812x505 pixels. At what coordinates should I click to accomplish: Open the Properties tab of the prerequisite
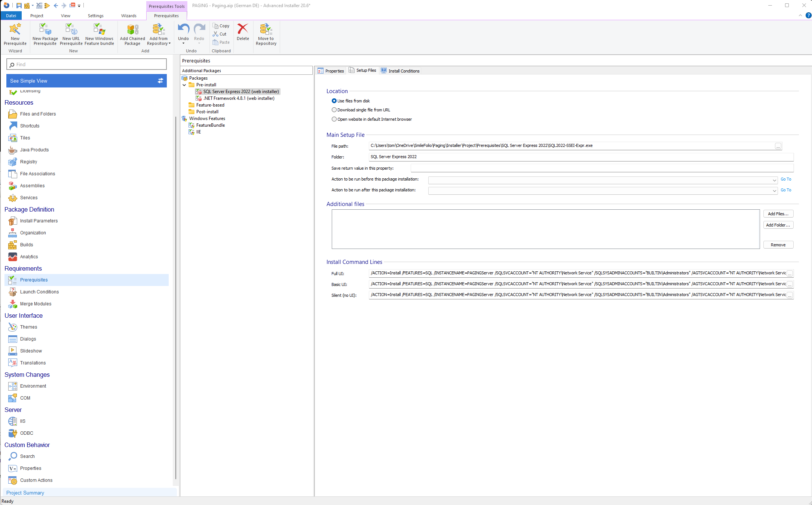click(331, 71)
